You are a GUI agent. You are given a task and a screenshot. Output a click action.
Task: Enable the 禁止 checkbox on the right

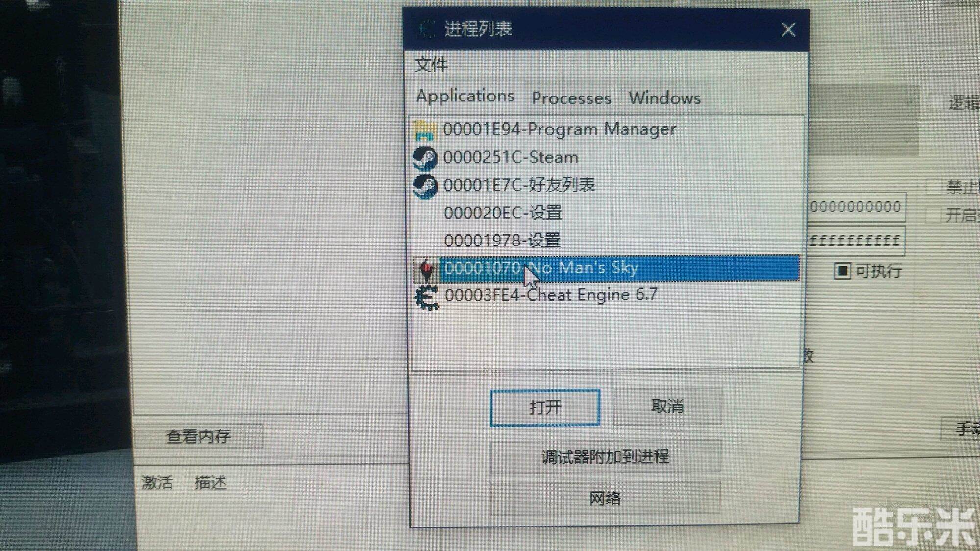tap(934, 187)
